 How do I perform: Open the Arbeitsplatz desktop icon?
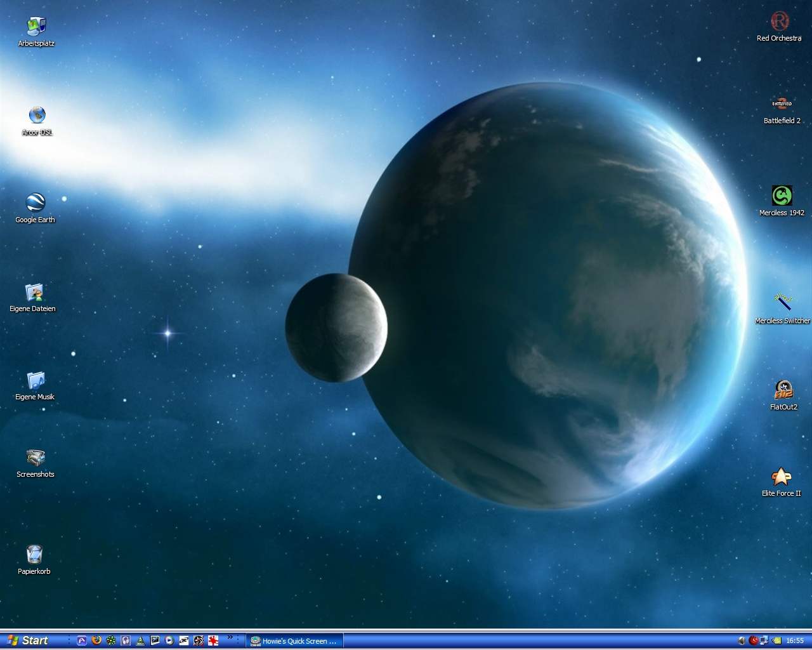tap(36, 32)
